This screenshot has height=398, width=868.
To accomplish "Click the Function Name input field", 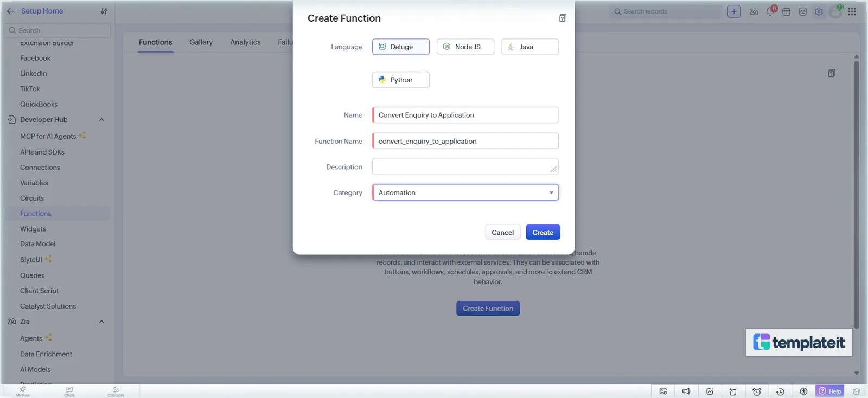I will [465, 141].
